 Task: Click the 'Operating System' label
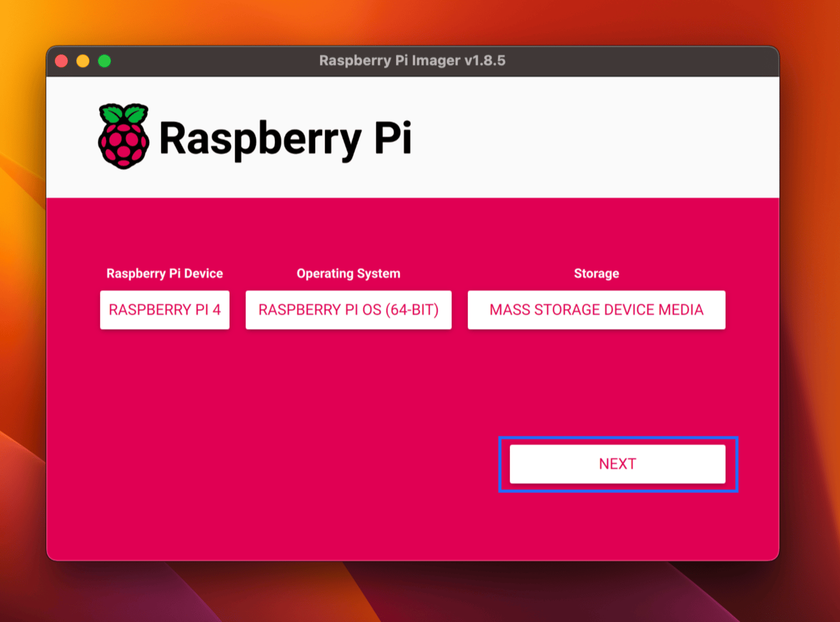point(348,273)
